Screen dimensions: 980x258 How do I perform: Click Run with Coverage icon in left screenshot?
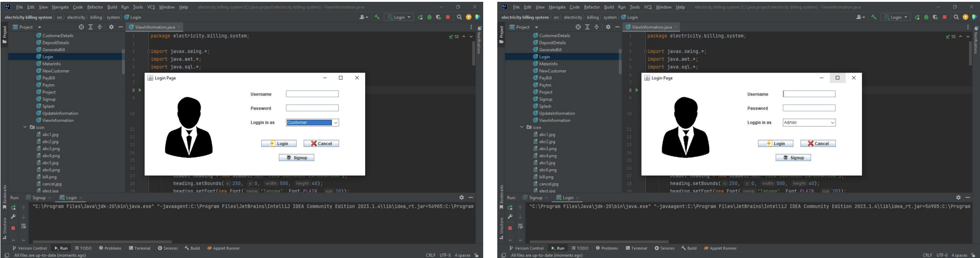coord(439,17)
